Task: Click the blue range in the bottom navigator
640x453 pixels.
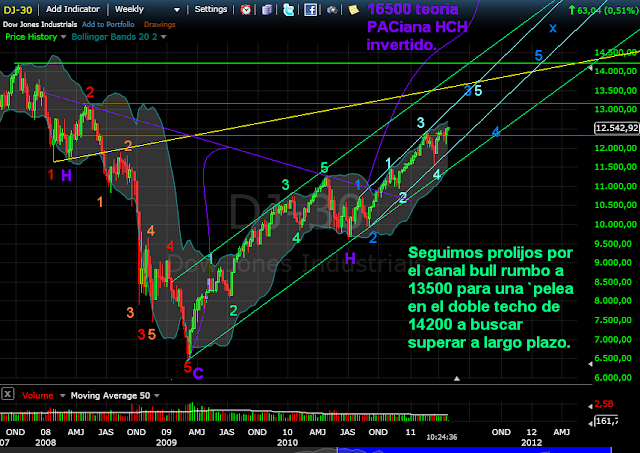Action: coord(474,450)
